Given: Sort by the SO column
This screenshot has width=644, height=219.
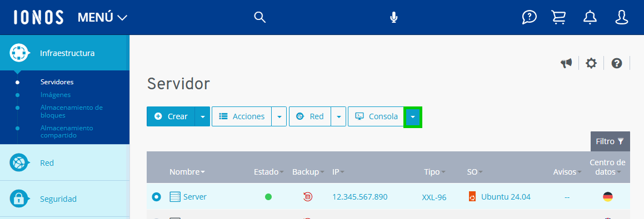Looking at the screenshot, I should 475,172.
